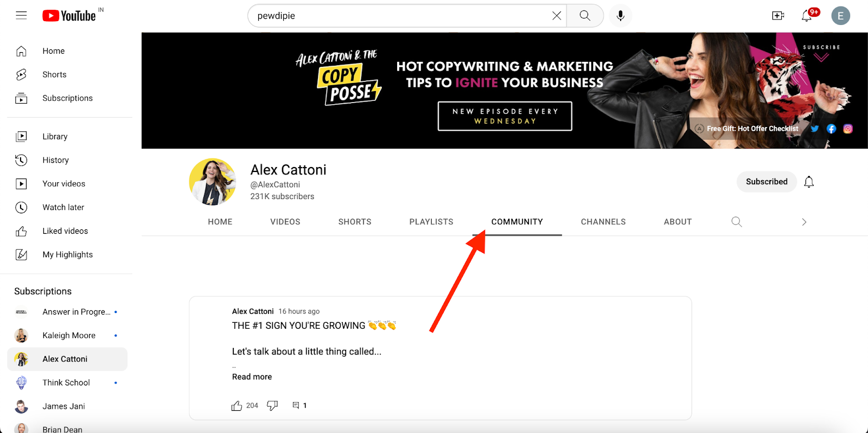Click the search magnifier button
The height and width of the screenshot is (433, 868).
point(585,16)
